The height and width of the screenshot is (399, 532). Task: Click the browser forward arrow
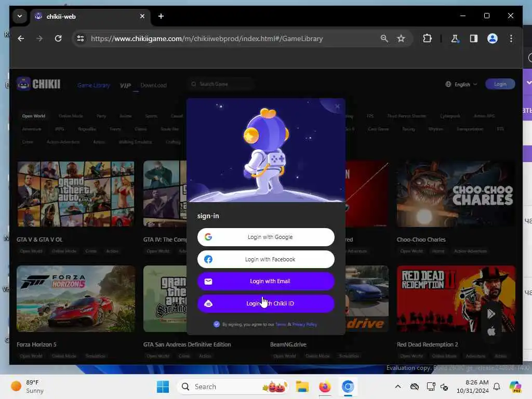39,38
